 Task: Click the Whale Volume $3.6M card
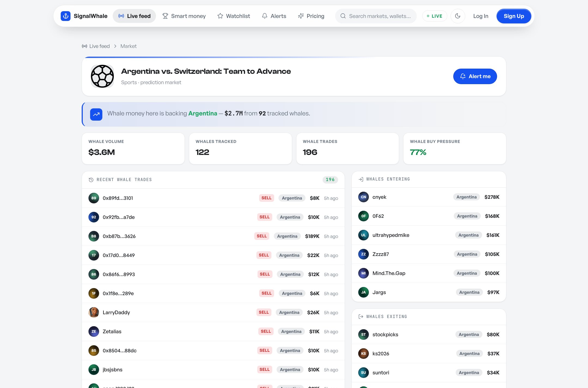(x=133, y=148)
